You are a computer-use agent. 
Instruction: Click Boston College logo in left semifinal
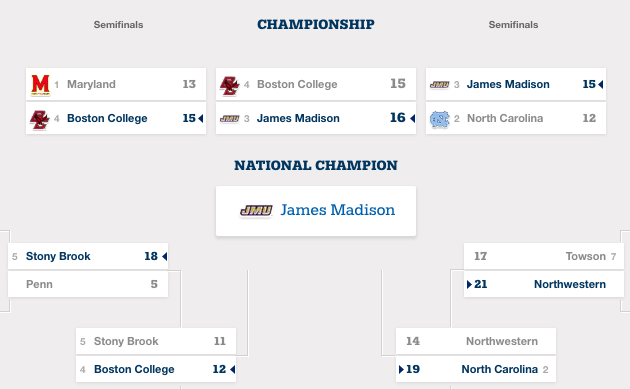coord(39,119)
